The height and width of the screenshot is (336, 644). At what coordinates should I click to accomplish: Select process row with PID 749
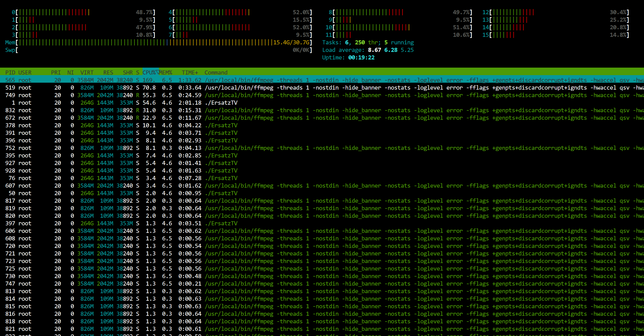(x=322, y=95)
